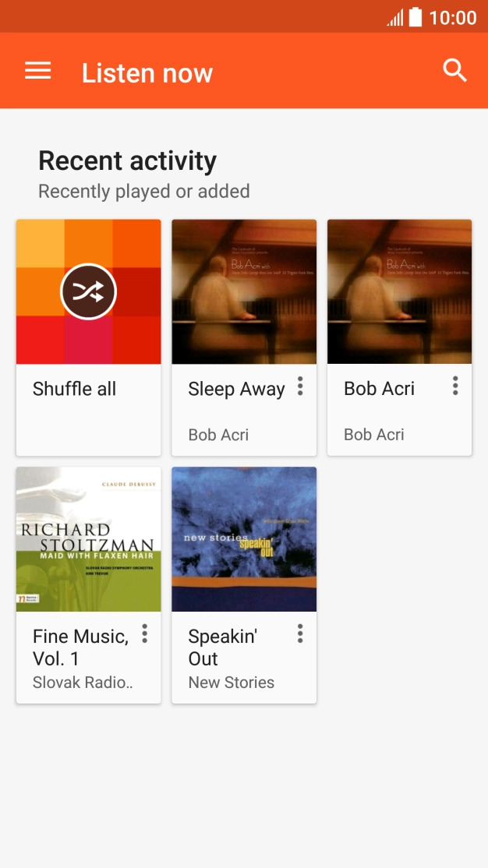Click the Shuffle all label
The height and width of the screenshot is (868, 488).
74,389
